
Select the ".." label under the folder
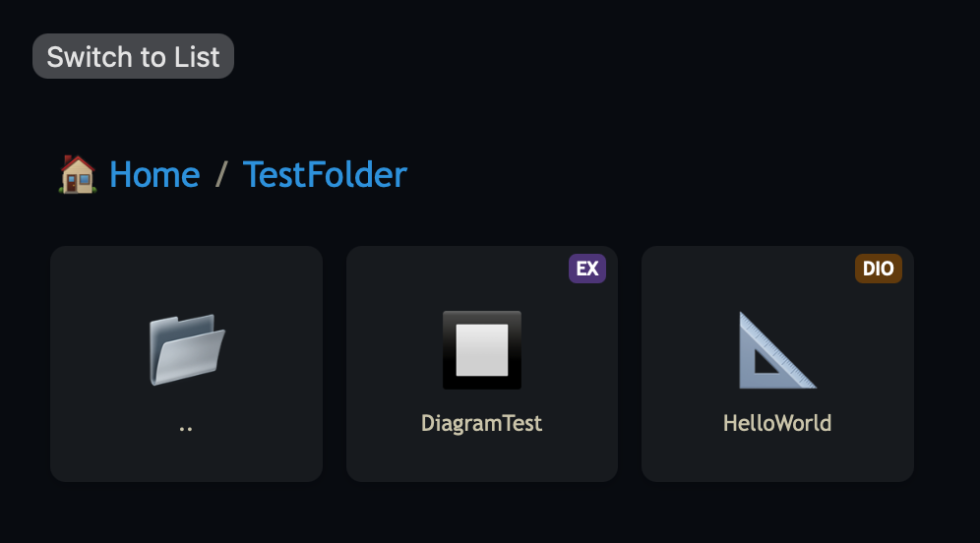[x=186, y=427]
